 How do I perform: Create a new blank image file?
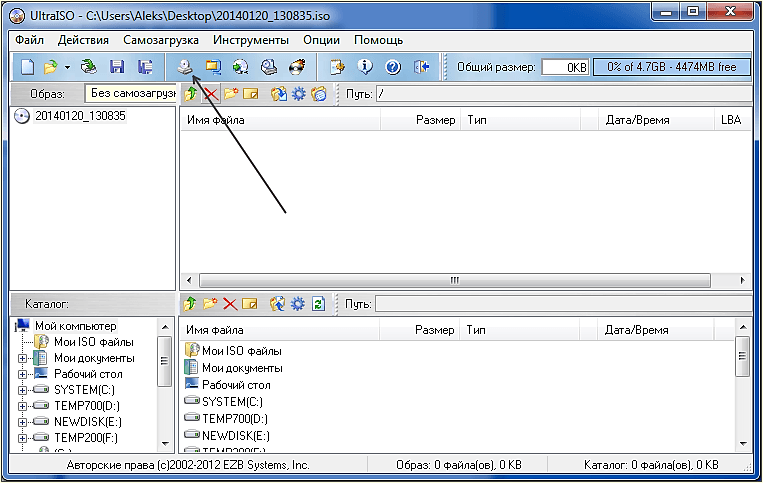tap(27, 67)
